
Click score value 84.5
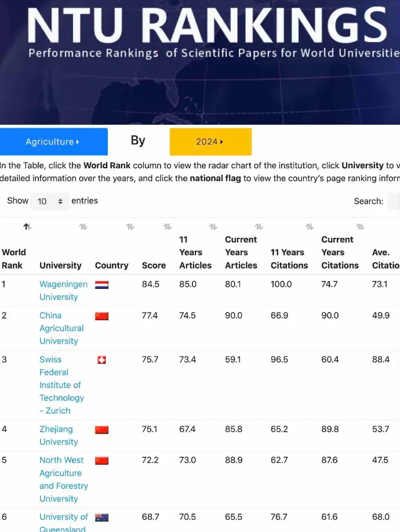point(151,284)
